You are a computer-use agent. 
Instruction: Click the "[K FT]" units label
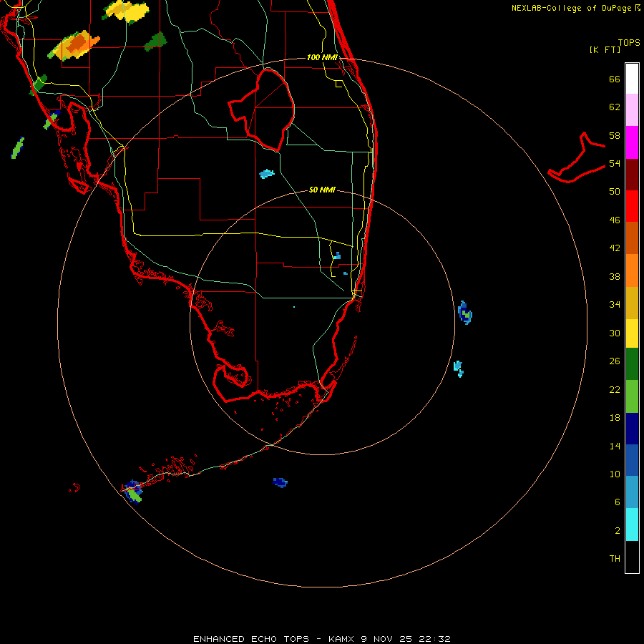coord(605,49)
